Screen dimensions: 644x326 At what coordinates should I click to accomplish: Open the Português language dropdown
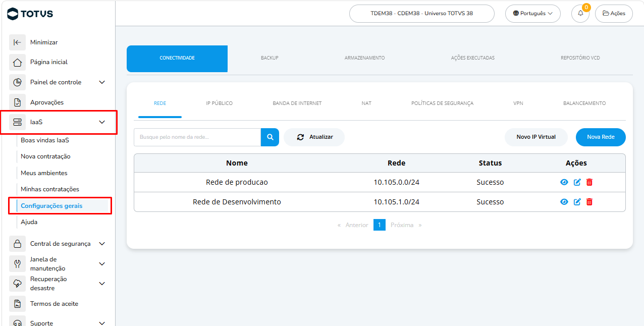(533, 14)
